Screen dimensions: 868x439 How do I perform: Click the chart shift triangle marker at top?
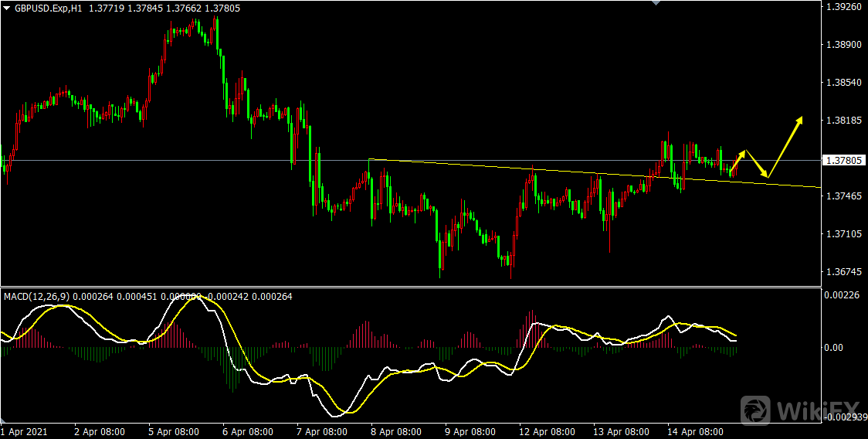click(656, 3)
